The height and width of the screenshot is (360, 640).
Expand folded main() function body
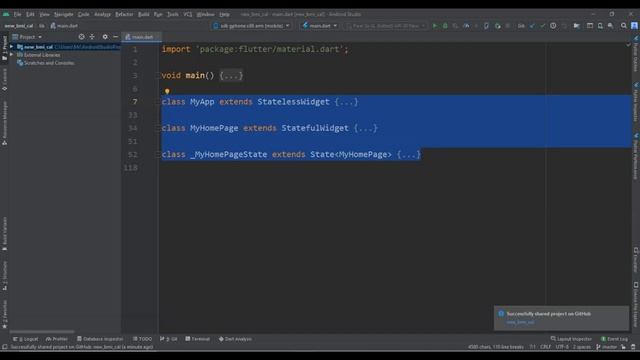pos(231,76)
